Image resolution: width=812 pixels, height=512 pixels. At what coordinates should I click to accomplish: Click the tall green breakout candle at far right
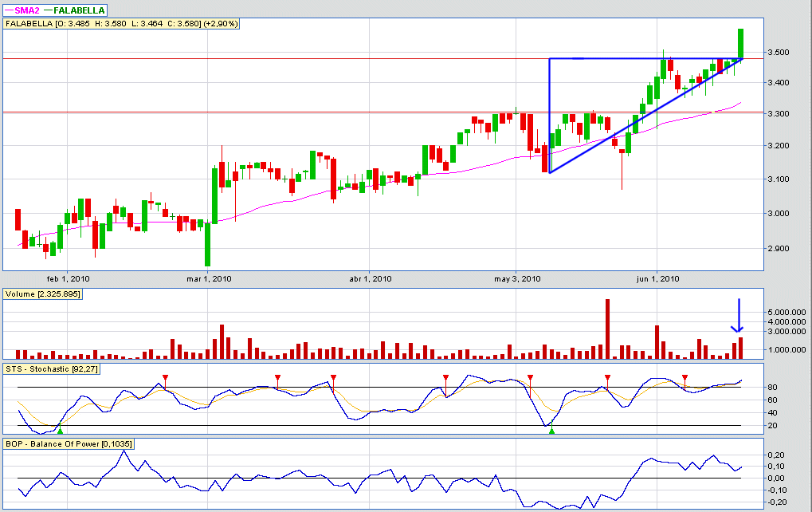click(x=741, y=44)
